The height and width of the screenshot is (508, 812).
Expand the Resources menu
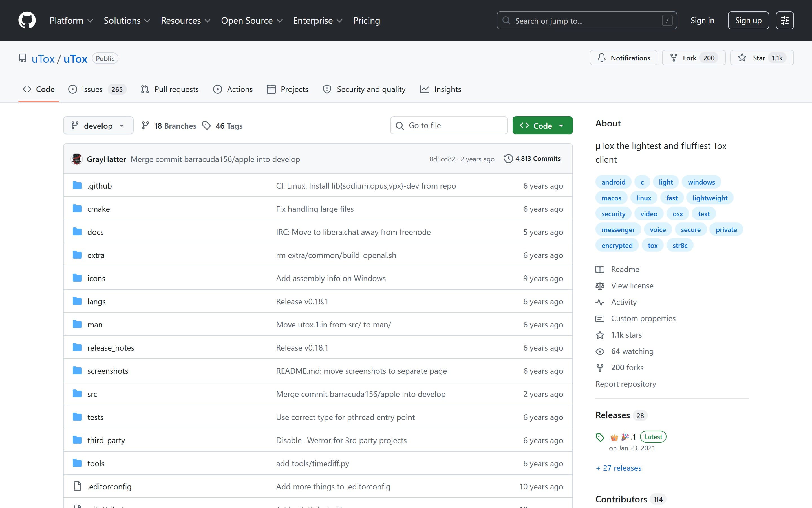coord(186,21)
